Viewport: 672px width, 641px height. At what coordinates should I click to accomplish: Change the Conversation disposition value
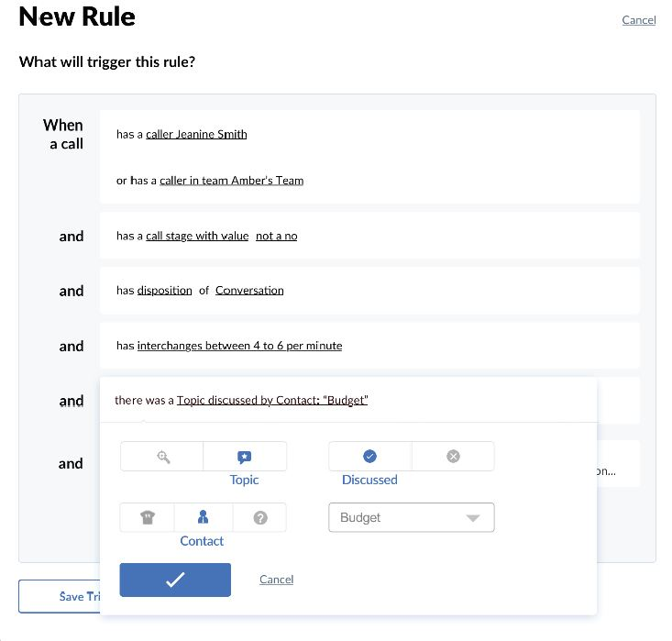(249, 291)
